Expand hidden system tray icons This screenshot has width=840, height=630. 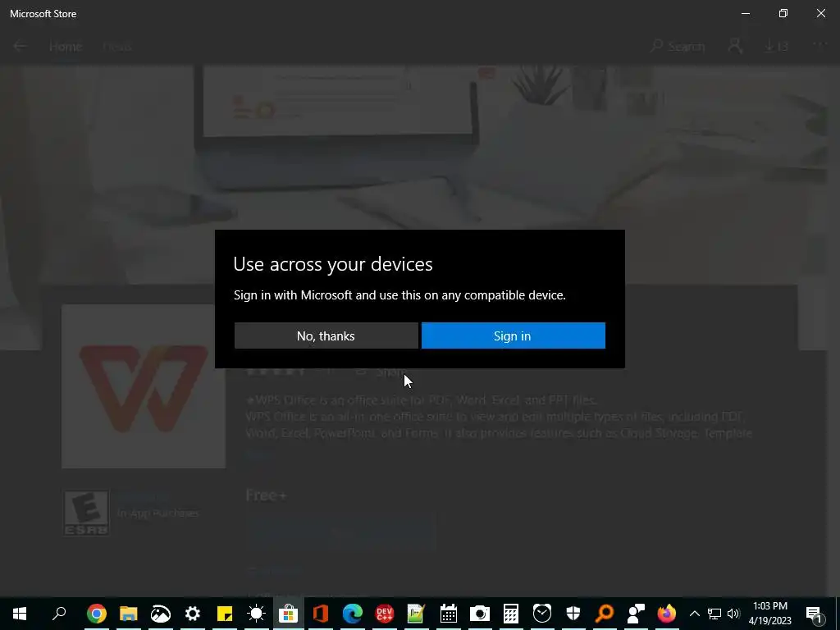[694, 614]
